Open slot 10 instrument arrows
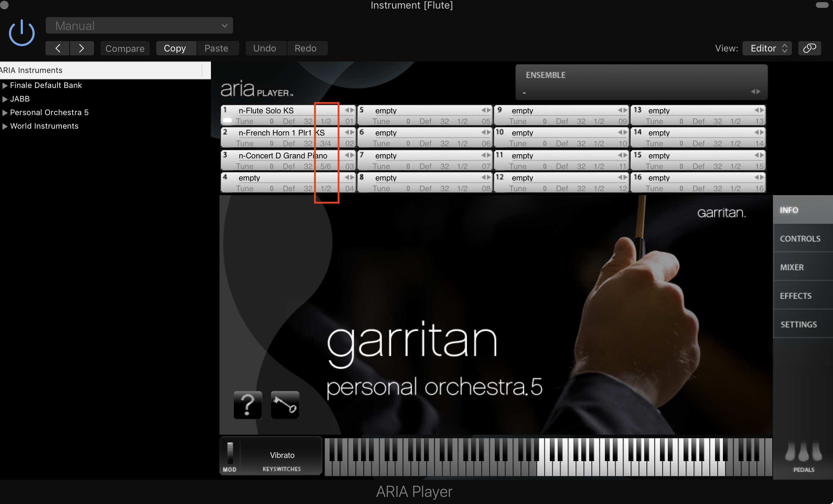The image size is (833, 504). 622,132
